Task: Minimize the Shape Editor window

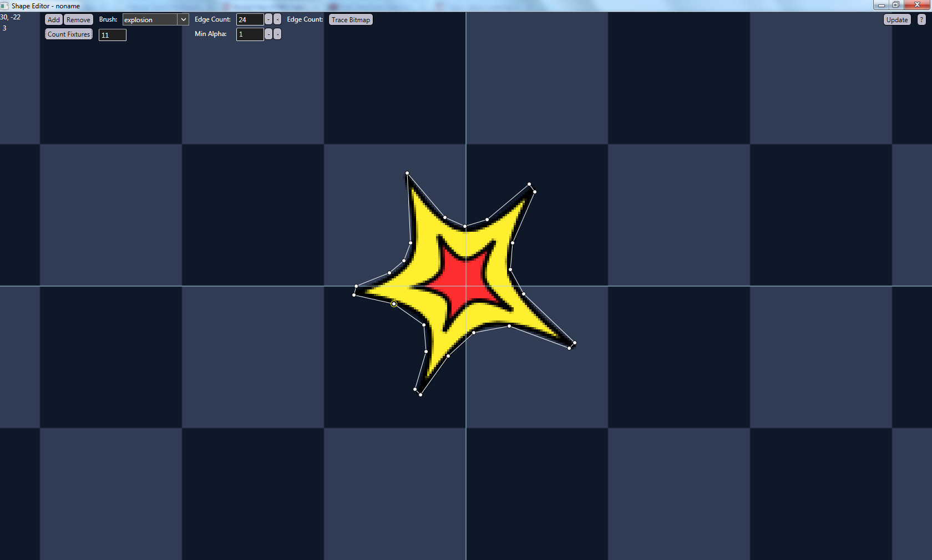Action: (x=881, y=5)
